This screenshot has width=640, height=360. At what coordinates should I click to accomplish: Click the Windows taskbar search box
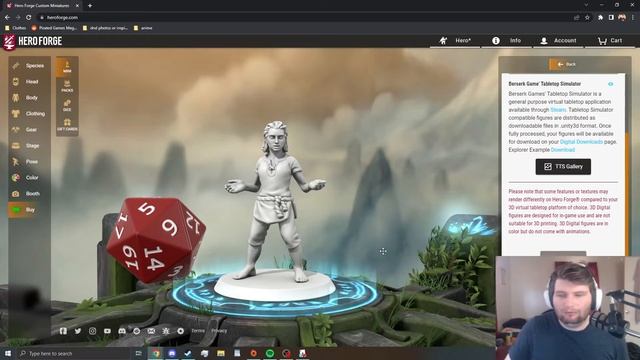[x=76, y=353]
